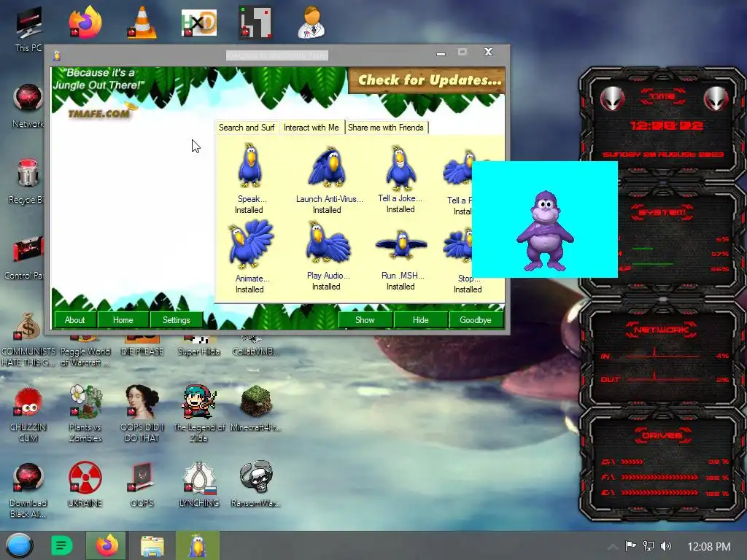Click the 12:08 PM taskbar clock
The height and width of the screenshot is (560, 747).
(x=709, y=546)
